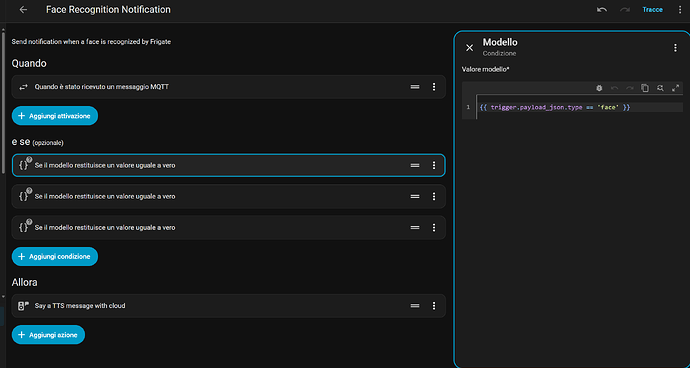Close the Modello side panel

[x=470, y=48]
